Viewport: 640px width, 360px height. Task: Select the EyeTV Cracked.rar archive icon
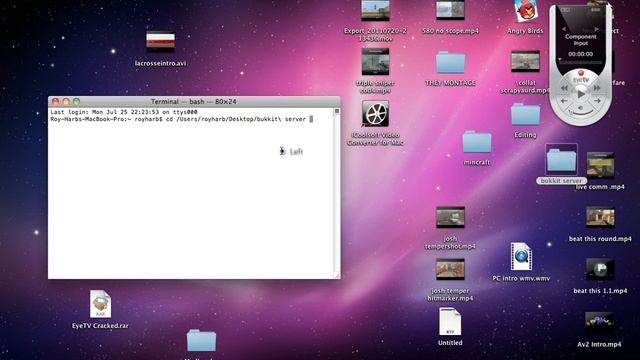[x=100, y=304]
